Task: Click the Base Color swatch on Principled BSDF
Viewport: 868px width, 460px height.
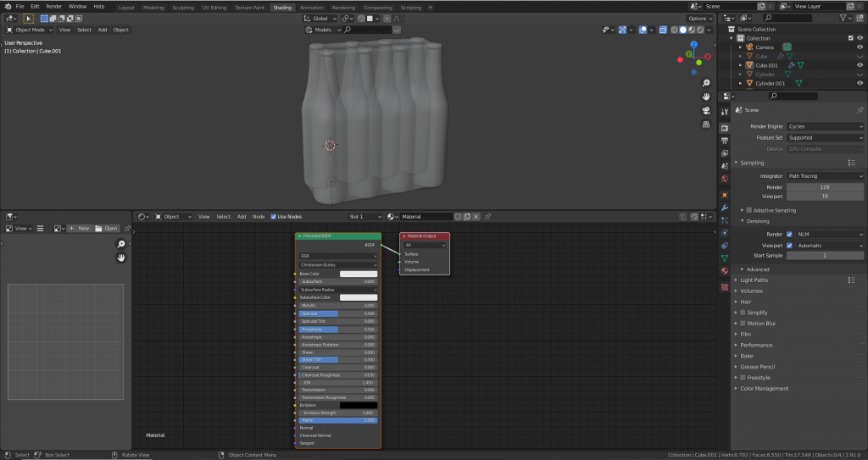Action: pyautogui.click(x=358, y=274)
